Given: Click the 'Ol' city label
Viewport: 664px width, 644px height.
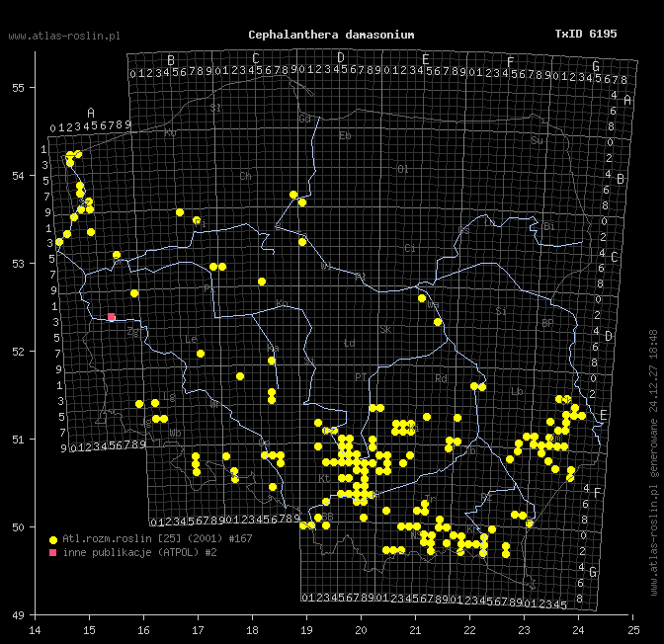Looking at the screenshot, I should tap(403, 169).
